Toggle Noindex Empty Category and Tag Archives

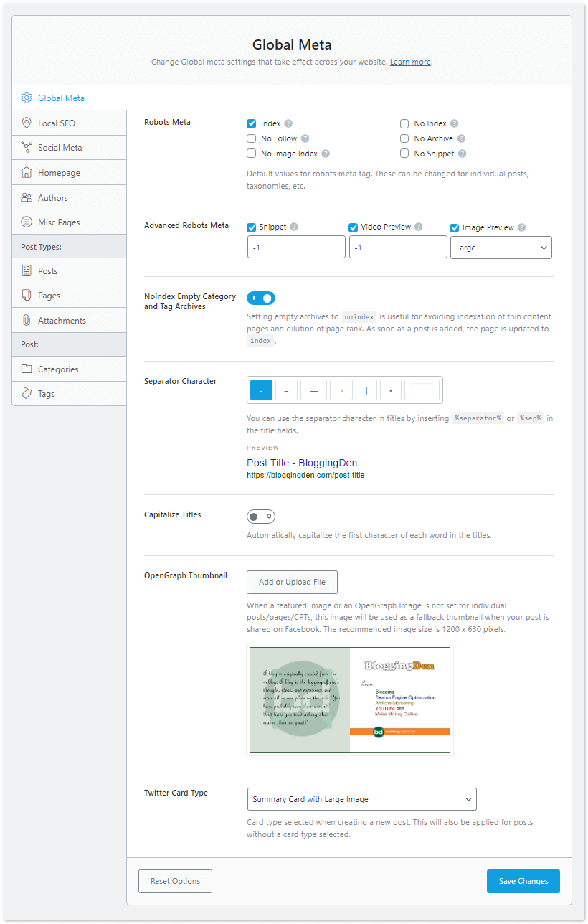point(261,298)
